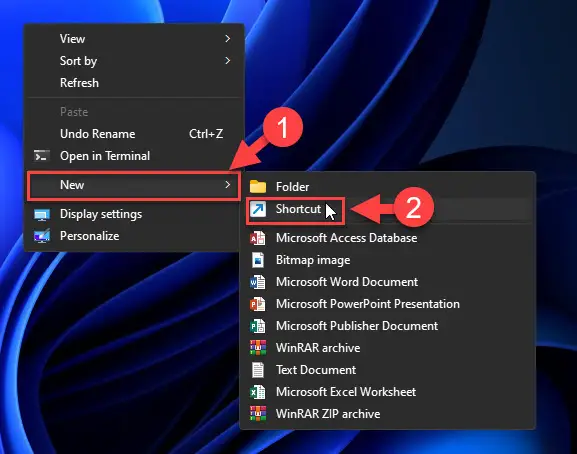Screen dimensions: 577x454
Task: Click the Display settings monitor icon
Action: click(42, 214)
